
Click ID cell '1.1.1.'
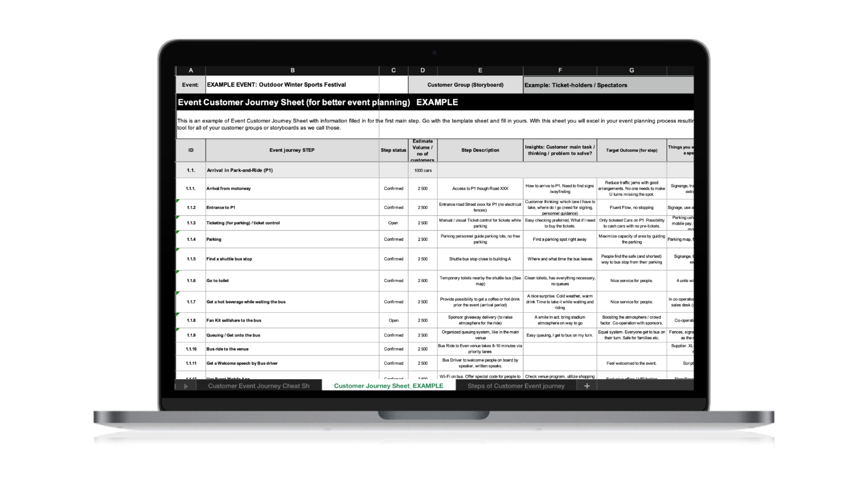tap(191, 188)
